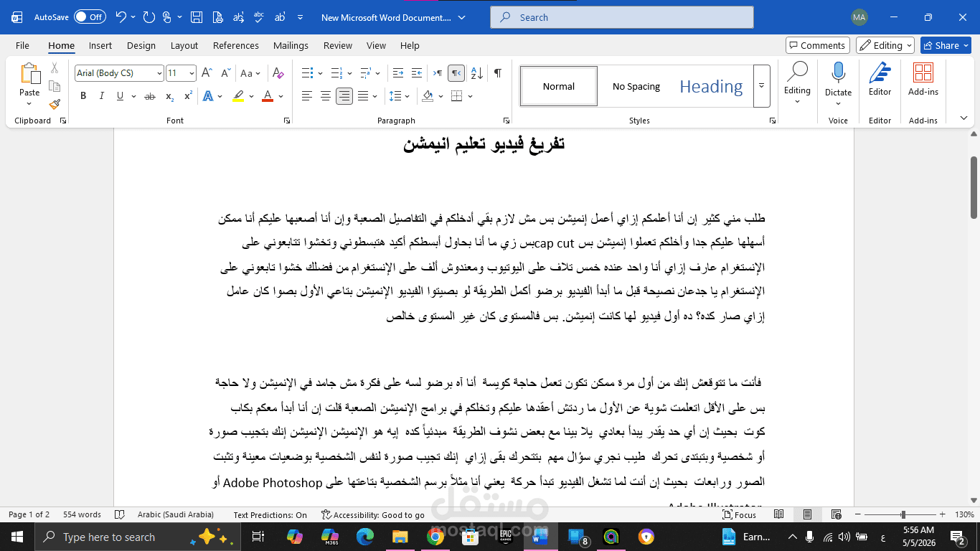The width and height of the screenshot is (980, 551).
Task: Adjust the zoom slider in status bar
Action: click(x=903, y=515)
